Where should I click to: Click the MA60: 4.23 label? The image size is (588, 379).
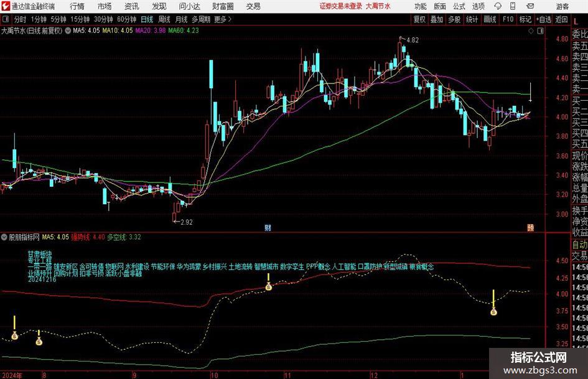tap(184, 30)
